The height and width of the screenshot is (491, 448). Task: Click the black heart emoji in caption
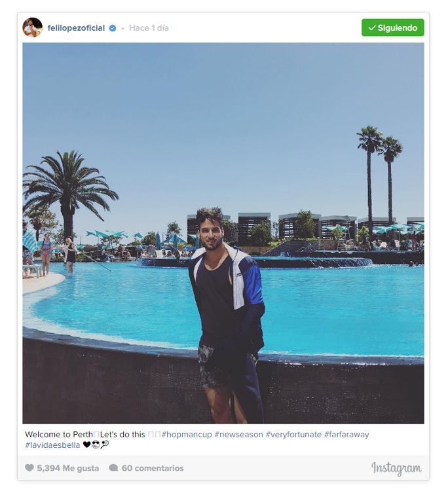click(x=86, y=445)
